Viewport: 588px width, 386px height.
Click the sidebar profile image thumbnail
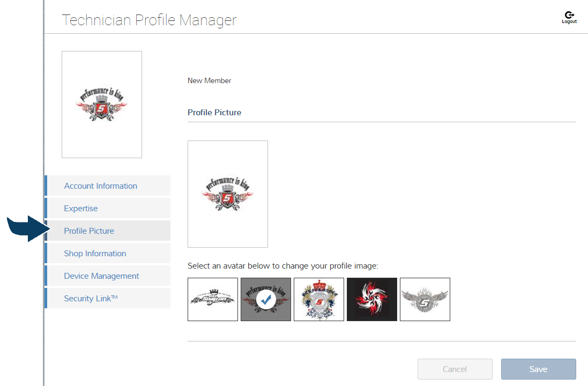point(102,105)
